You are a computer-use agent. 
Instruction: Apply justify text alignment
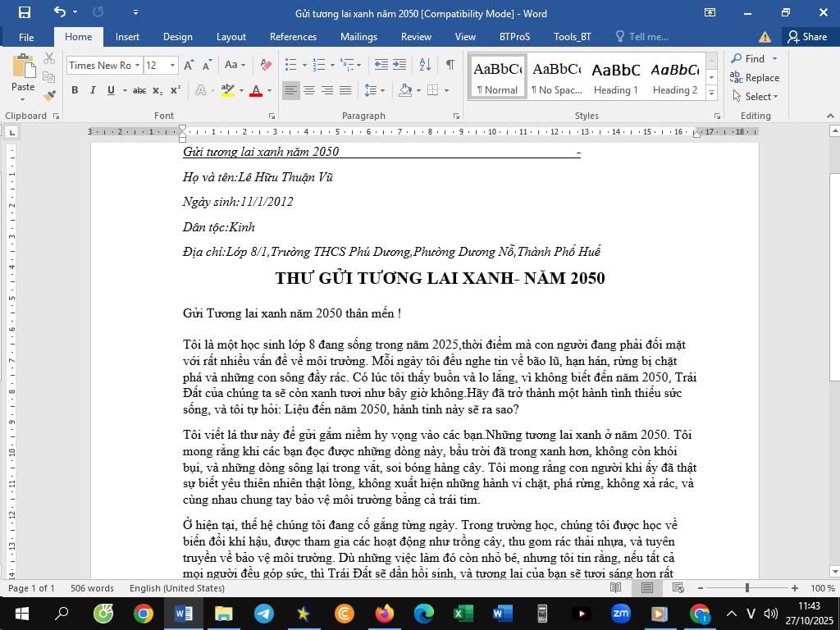coord(345,90)
